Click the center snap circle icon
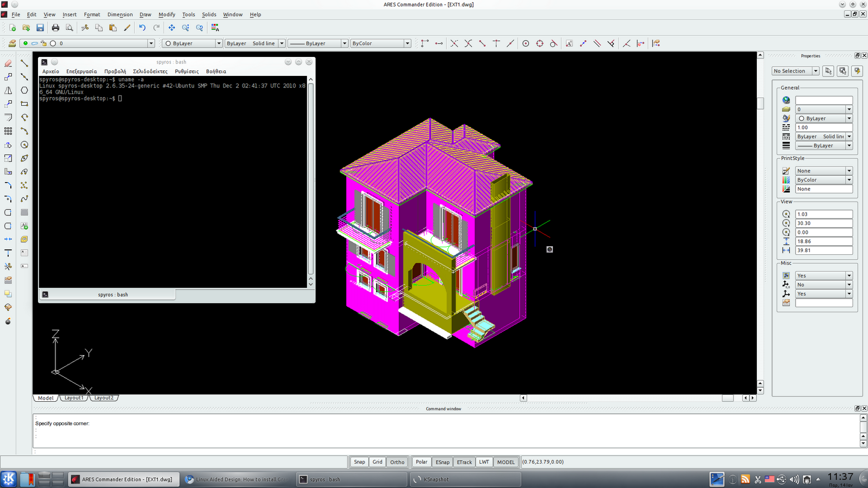Image resolution: width=868 pixels, height=488 pixels. [526, 43]
